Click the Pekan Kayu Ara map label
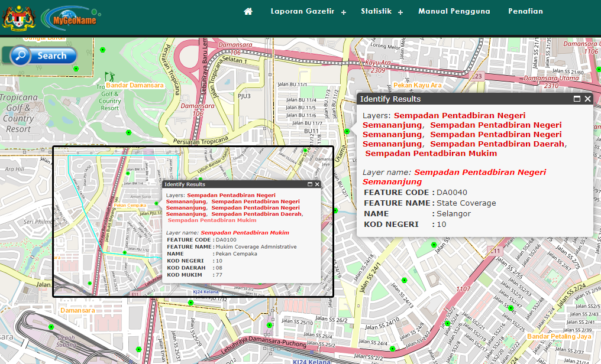 (x=418, y=85)
